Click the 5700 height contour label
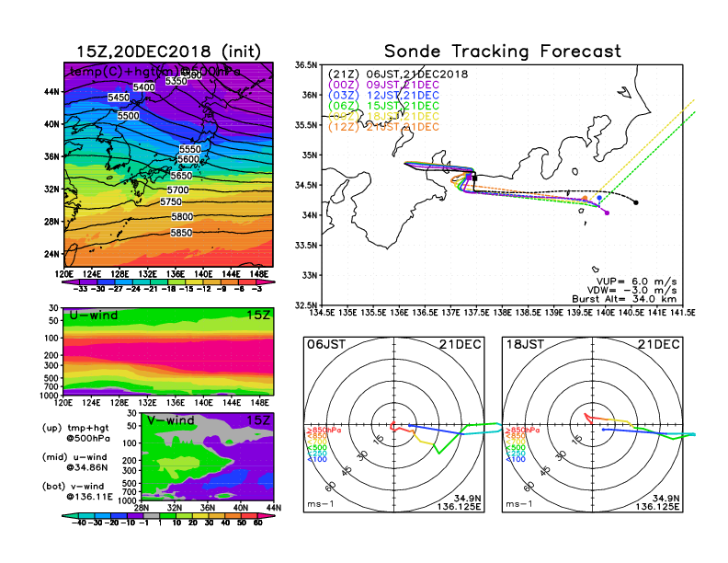 pyautogui.click(x=178, y=190)
